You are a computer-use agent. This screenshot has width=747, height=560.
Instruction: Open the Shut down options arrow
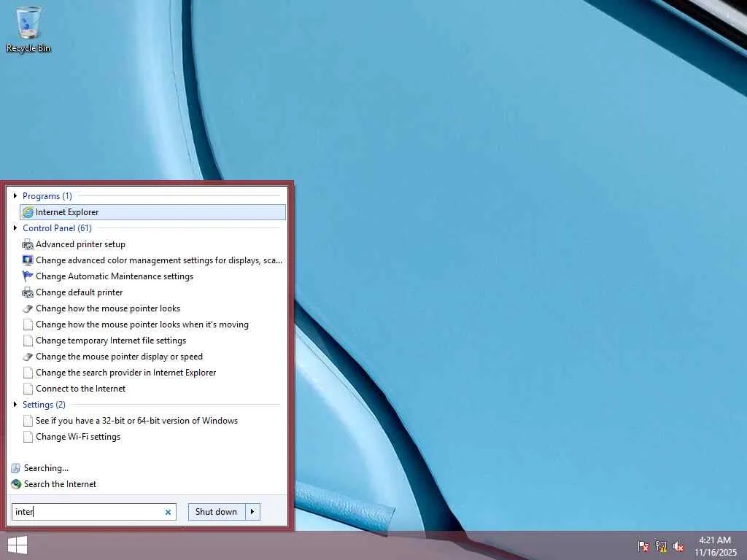(252, 512)
